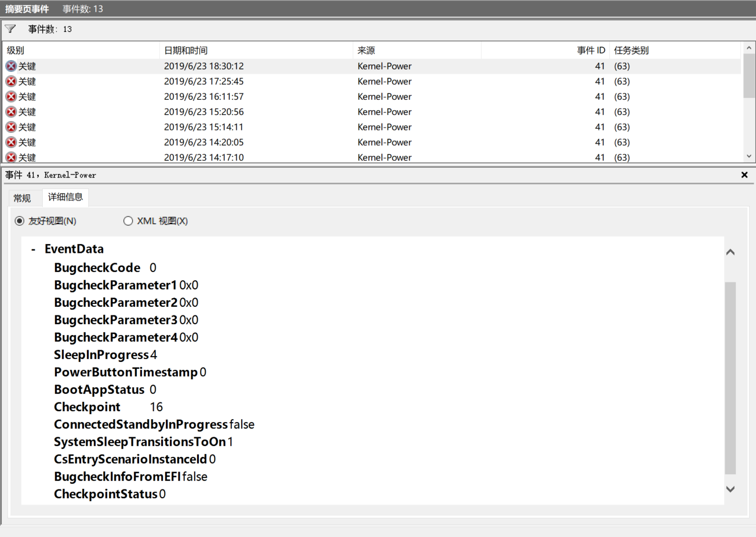Collapse the EventData node
756x537 pixels.
[33, 249]
